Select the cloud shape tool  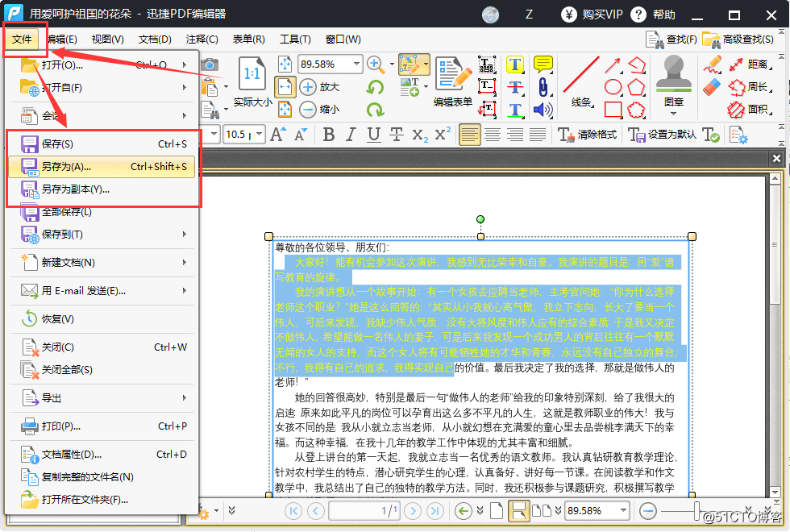(x=636, y=110)
